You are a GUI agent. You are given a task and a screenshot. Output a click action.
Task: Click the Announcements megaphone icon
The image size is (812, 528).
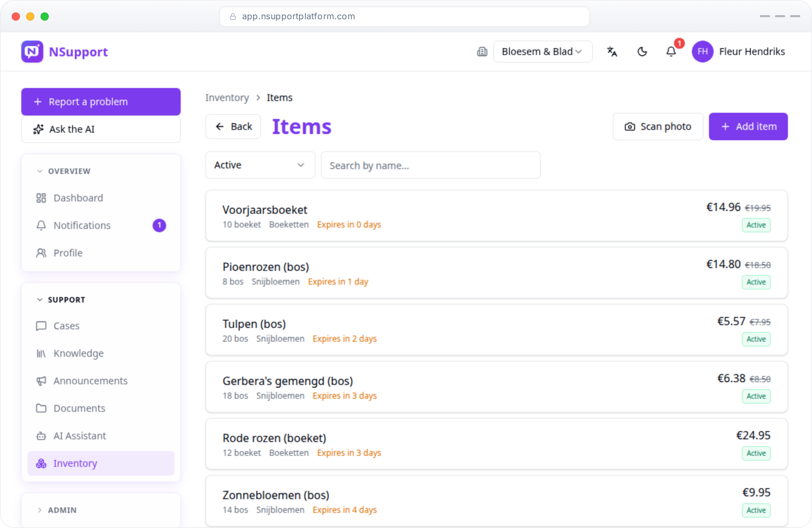(x=41, y=381)
